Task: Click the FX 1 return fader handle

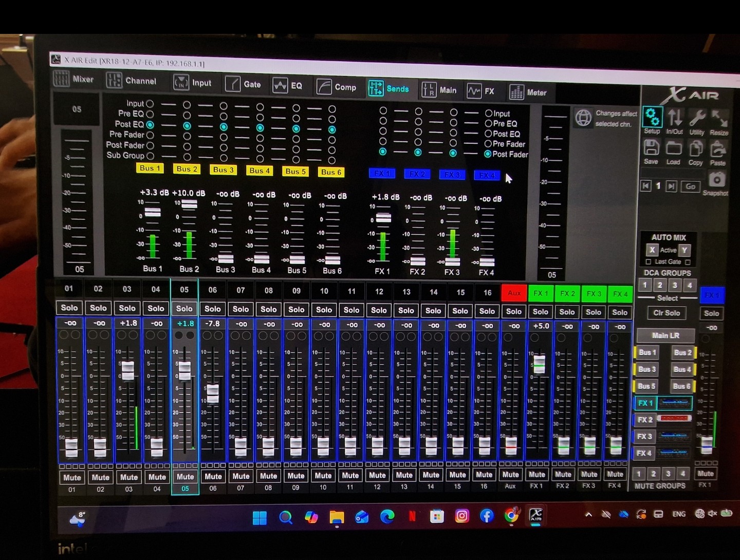Action: (x=539, y=364)
